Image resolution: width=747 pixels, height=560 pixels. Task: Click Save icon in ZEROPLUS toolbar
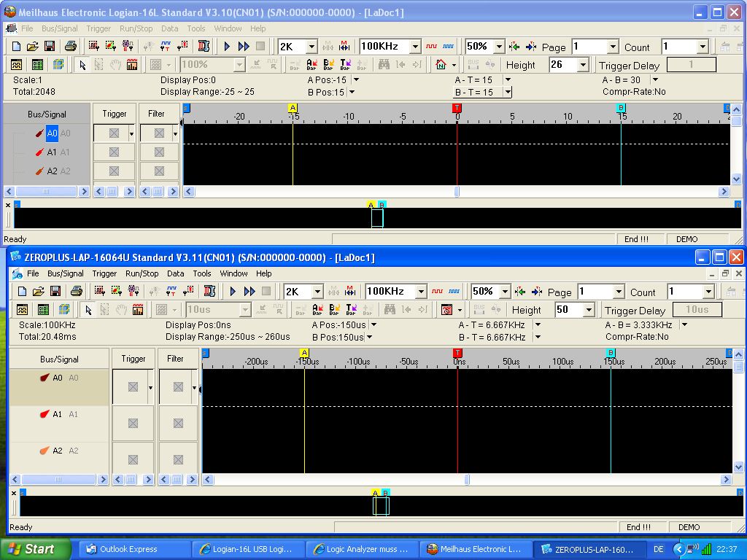(55, 292)
